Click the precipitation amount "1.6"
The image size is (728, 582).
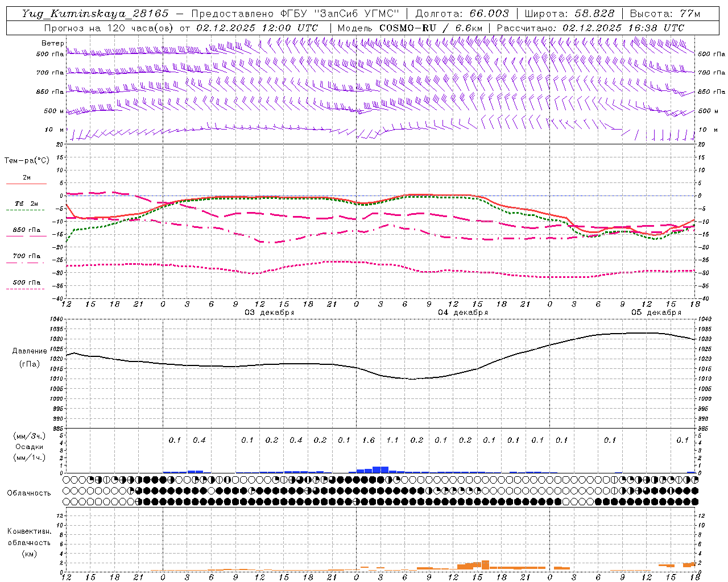[x=369, y=440]
